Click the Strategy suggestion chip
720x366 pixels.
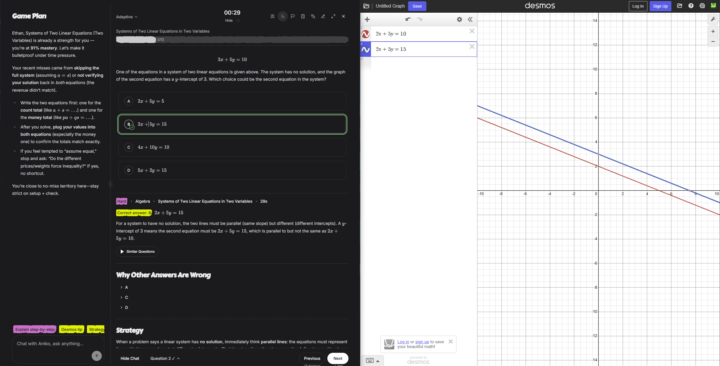pyautogui.click(x=96, y=329)
